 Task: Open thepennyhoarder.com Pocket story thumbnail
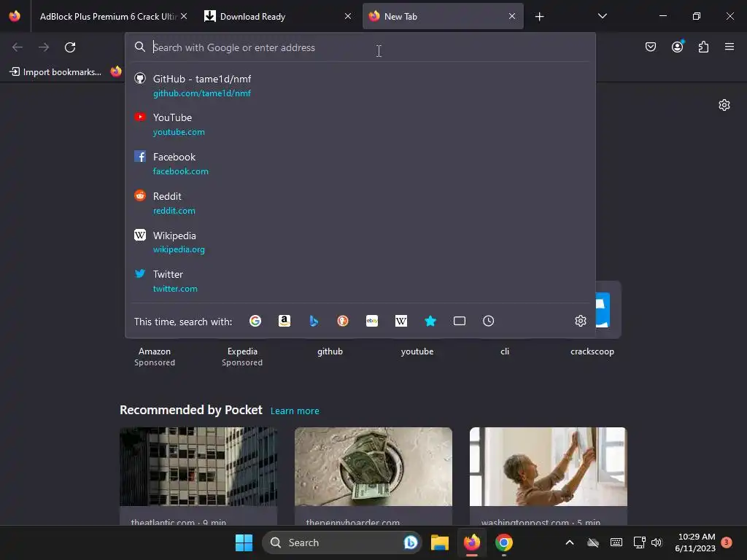pos(373,467)
